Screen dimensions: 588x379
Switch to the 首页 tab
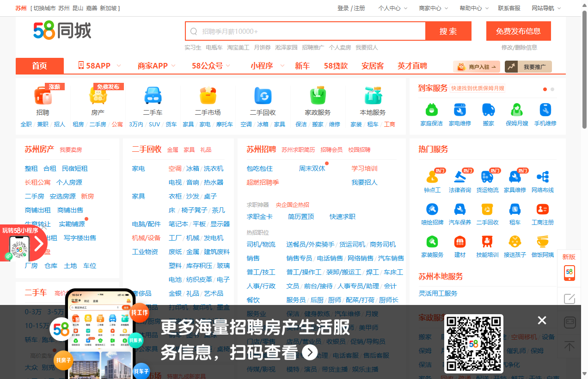pyautogui.click(x=39, y=66)
